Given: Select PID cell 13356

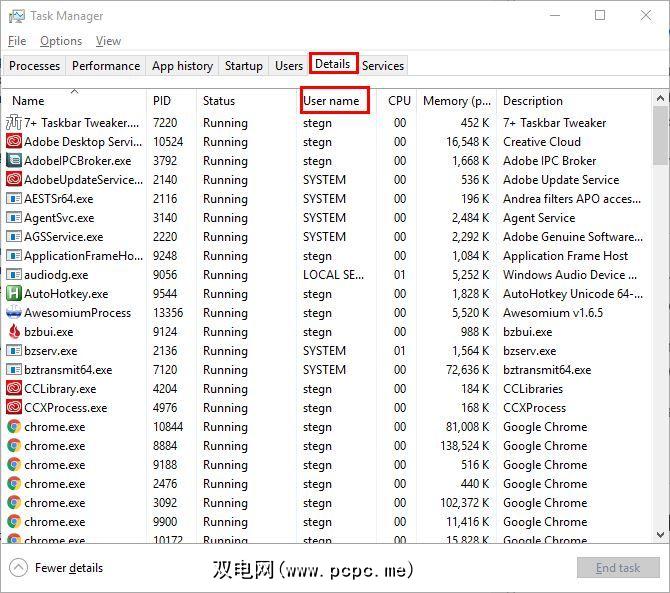Looking at the screenshot, I should point(168,312).
